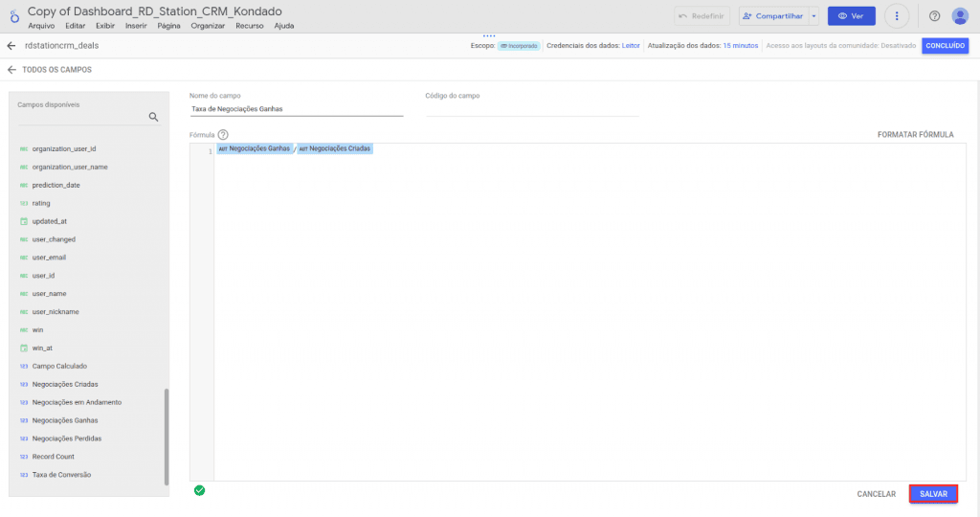Select Taxa de Conversão field in list
This screenshot has width=980, height=517.
[61, 475]
